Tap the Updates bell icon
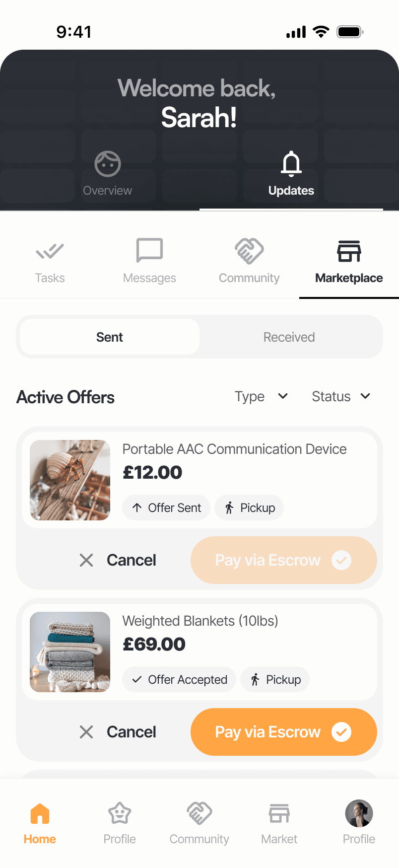Image resolution: width=399 pixels, height=868 pixels. [x=291, y=164]
